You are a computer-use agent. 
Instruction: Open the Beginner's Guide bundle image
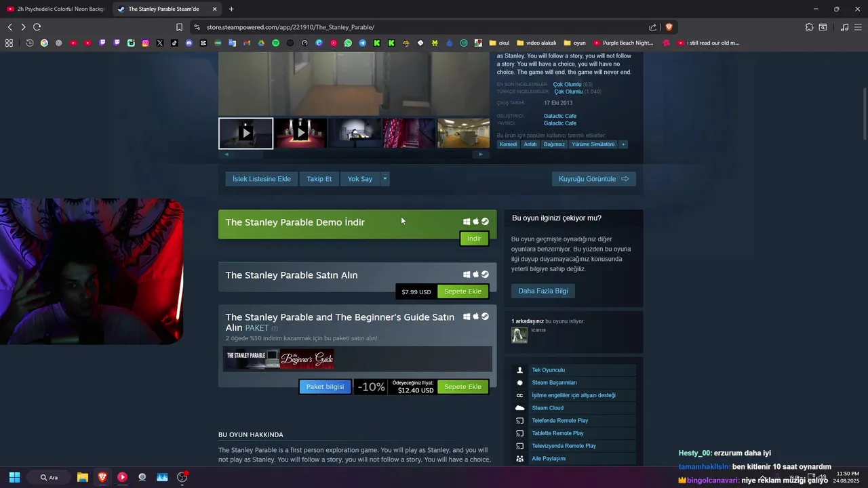[307, 359]
